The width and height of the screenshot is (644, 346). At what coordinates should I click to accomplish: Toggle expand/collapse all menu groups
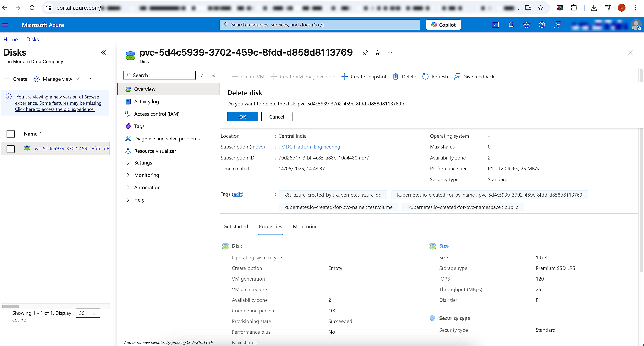[202, 75]
